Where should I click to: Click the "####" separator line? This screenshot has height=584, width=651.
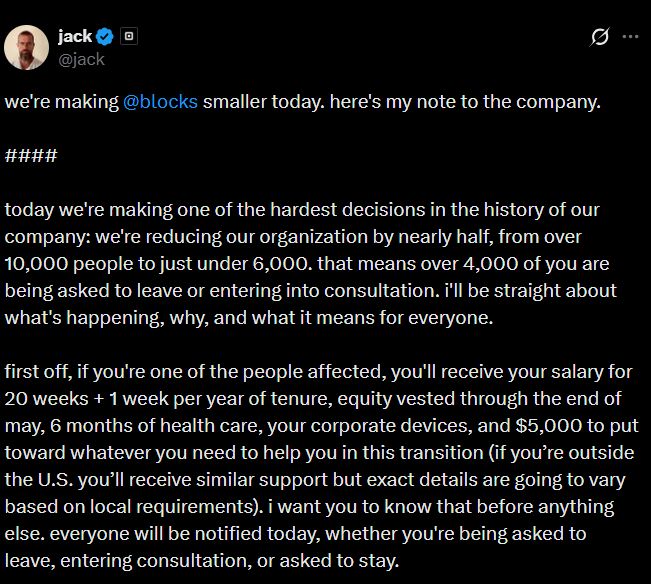pyautogui.click(x=31, y=156)
